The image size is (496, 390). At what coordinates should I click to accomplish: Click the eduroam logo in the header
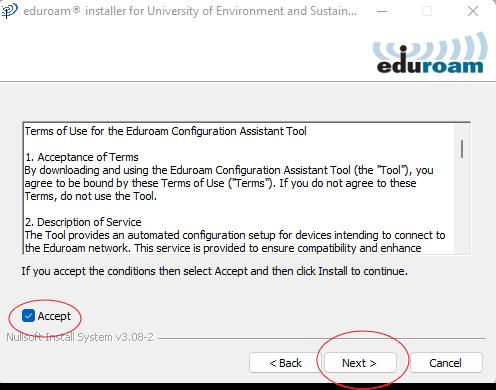(430, 53)
